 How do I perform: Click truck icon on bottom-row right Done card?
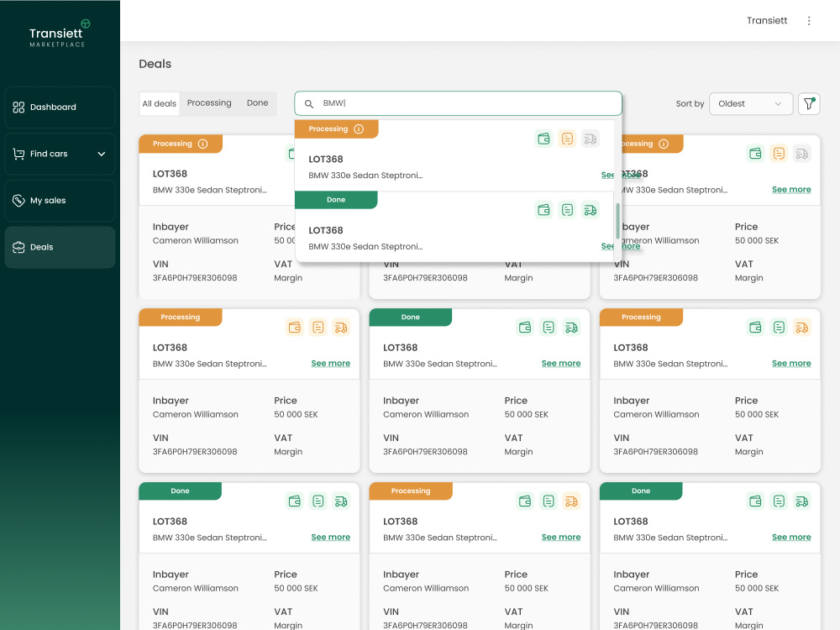tap(802, 501)
